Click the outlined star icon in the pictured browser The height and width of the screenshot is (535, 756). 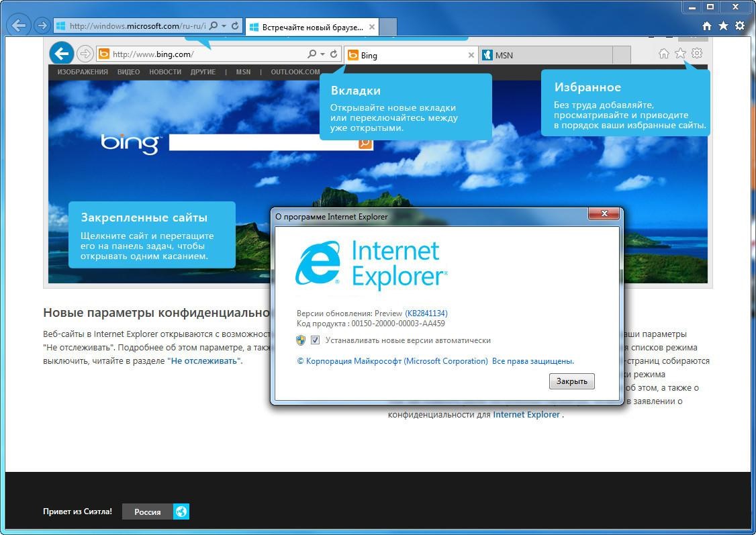coord(680,54)
